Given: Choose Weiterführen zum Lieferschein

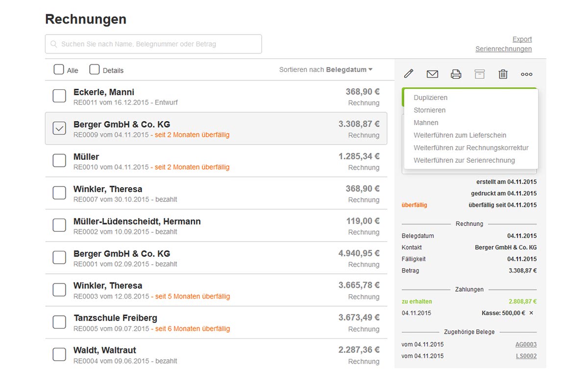Looking at the screenshot, I should [x=460, y=135].
